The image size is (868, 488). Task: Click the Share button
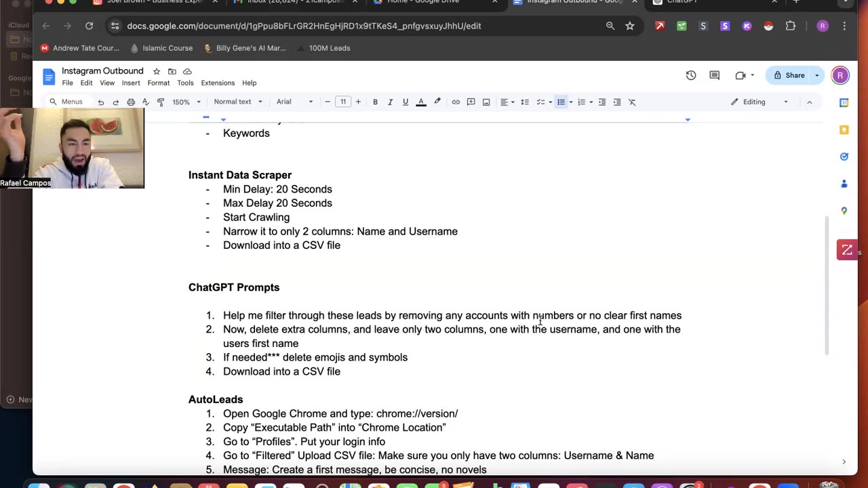point(789,75)
